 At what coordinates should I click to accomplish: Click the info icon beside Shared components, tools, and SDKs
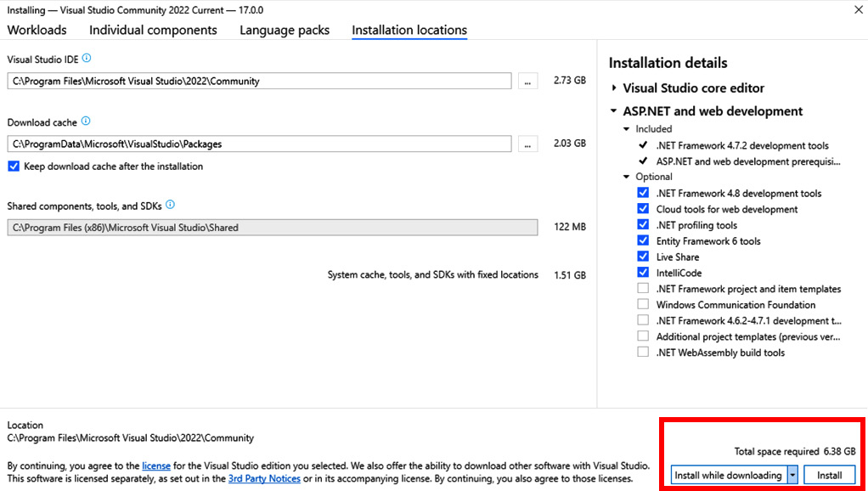[x=170, y=205]
